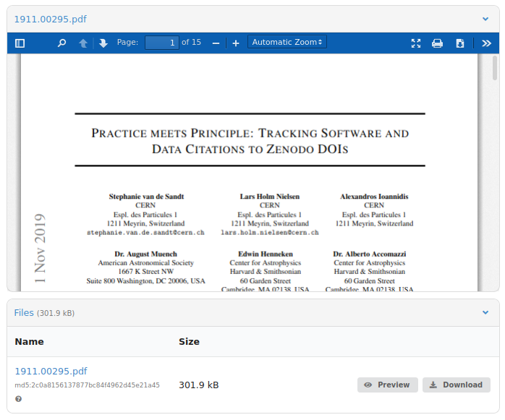
Task: Click the 'of 15' page count label
Action: coord(191,42)
